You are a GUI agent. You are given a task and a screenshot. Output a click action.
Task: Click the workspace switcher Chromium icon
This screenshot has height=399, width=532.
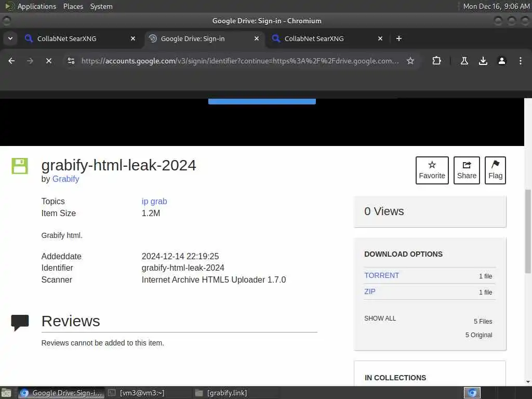[472, 393]
